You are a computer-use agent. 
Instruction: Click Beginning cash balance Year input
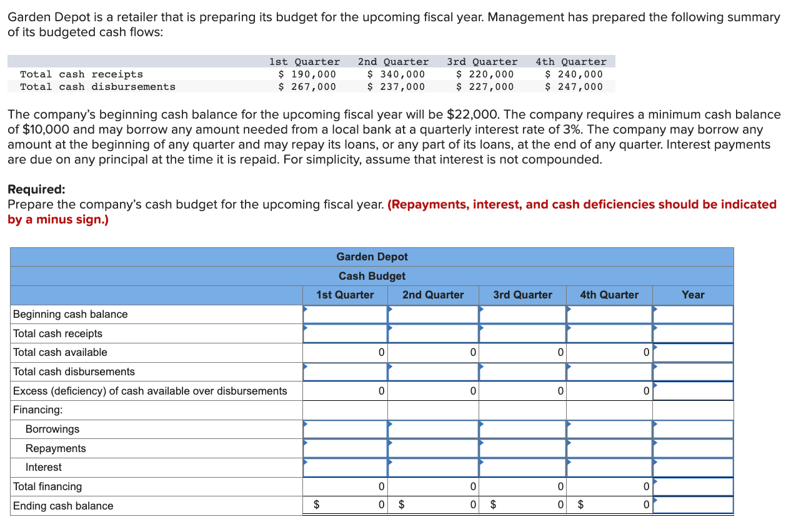(x=693, y=314)
